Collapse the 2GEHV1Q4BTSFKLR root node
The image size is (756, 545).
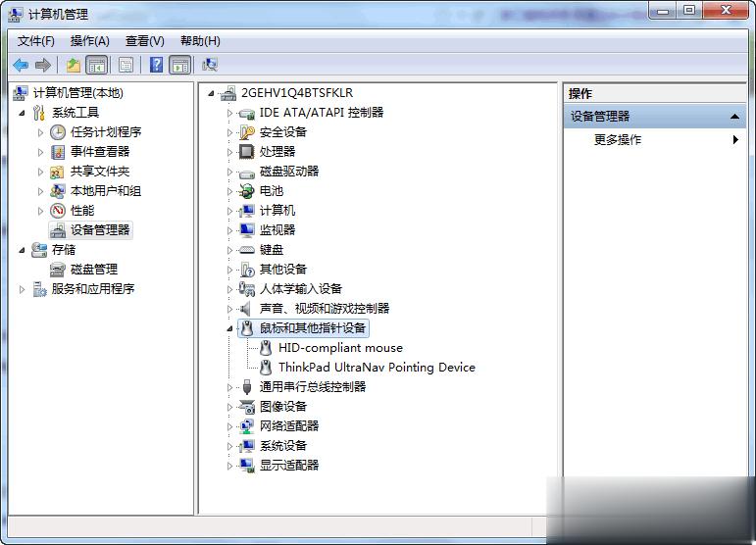click(211, 93)
